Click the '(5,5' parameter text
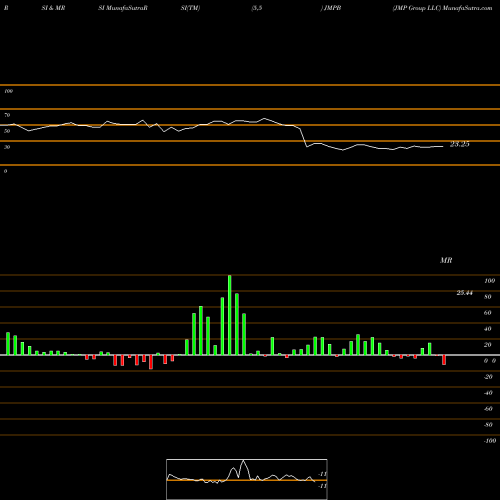This screenshot has width=500, height=500. [257, 8]
